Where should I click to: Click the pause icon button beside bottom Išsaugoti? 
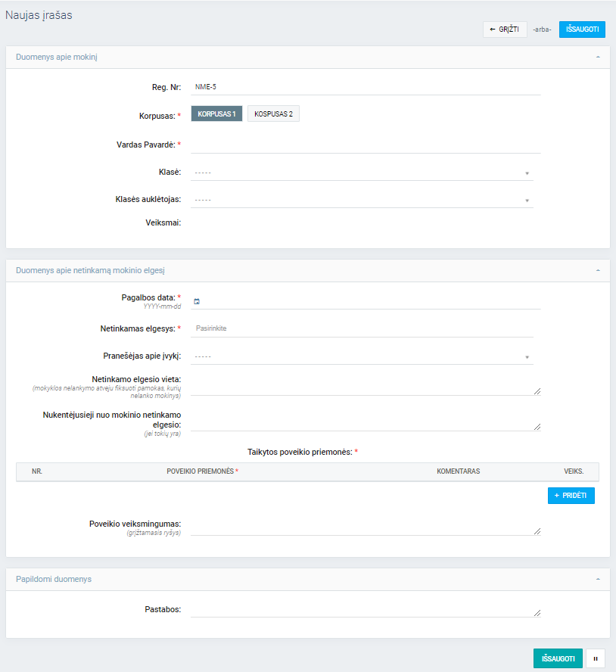595,658
